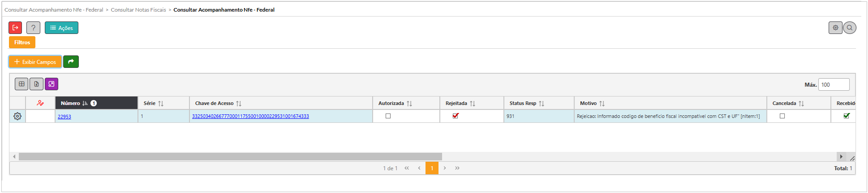Screen dimensions: 868x193
Task: Open settings gear at top right
Action: point(835,28)
